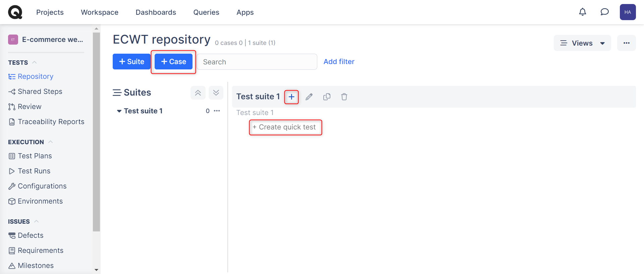Edit Test suite 1 with pencil icon
Viewport: 644px width, 274px height.
point(309,97)
